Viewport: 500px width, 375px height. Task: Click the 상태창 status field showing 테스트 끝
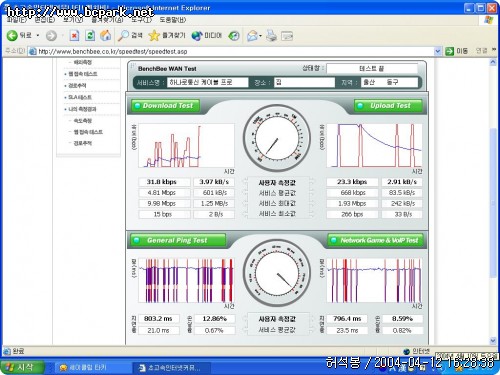372,69
